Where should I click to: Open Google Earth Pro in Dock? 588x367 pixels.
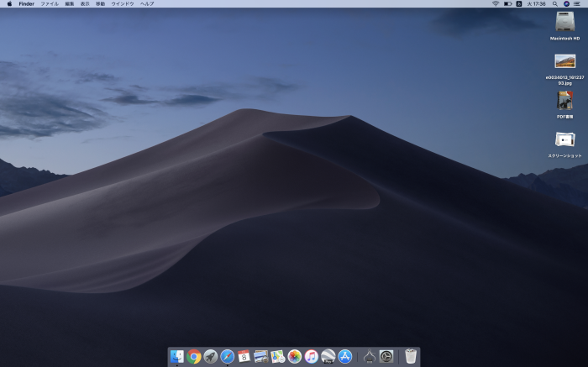tap(328, 357)
